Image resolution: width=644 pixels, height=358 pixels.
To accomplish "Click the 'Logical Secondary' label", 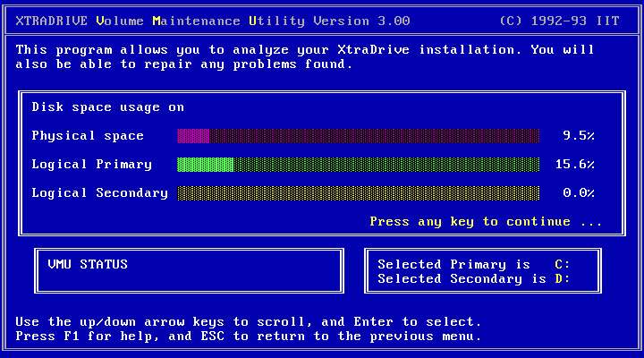I will click(100, 193).
